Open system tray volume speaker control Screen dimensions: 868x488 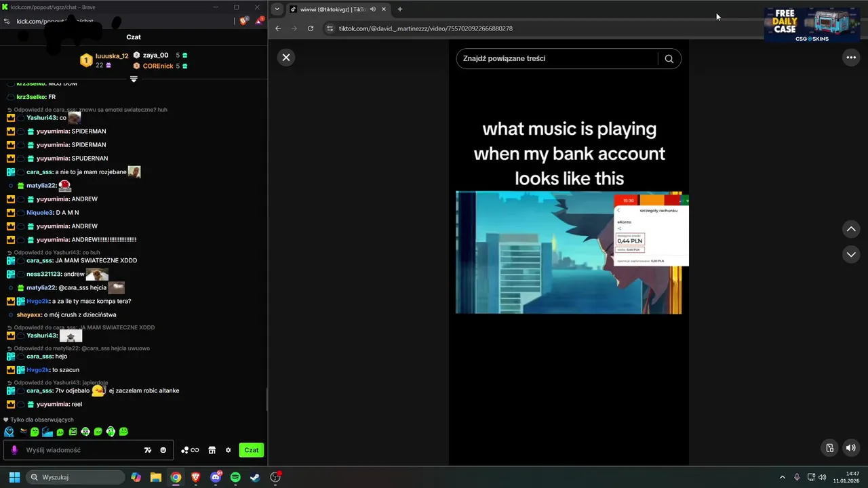pyautogui.click(x=823, y=477)
